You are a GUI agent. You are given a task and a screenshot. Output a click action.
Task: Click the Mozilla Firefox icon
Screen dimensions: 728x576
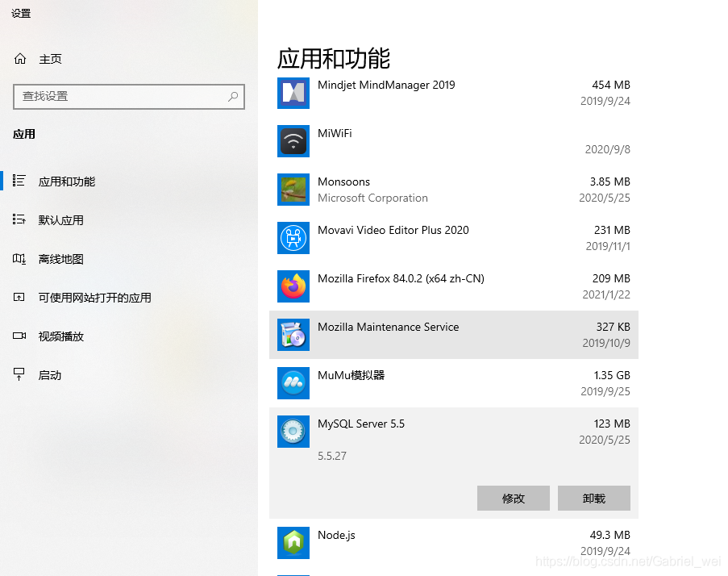pos(293,286)
